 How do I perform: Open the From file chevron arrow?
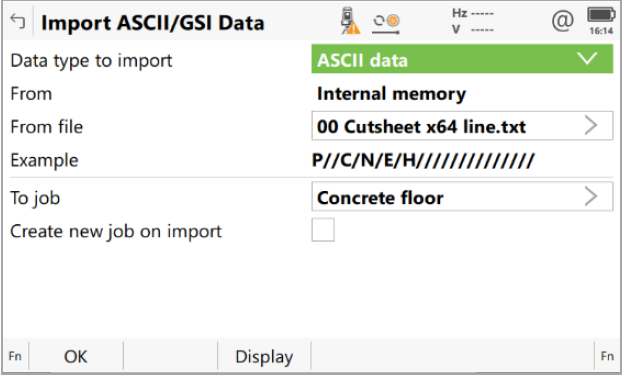(591, 126)
